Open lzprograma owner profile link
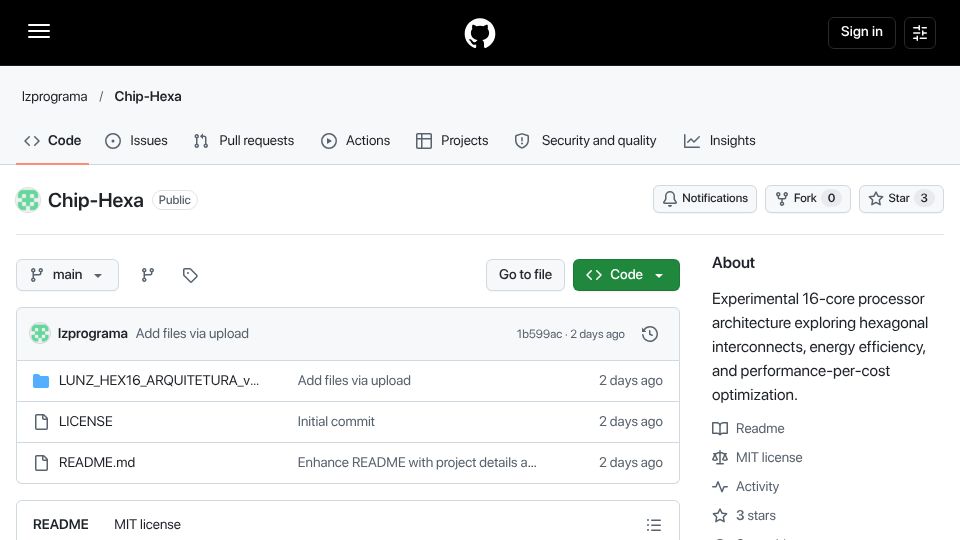This screenshot has width=960, height=540. [54, 97]
